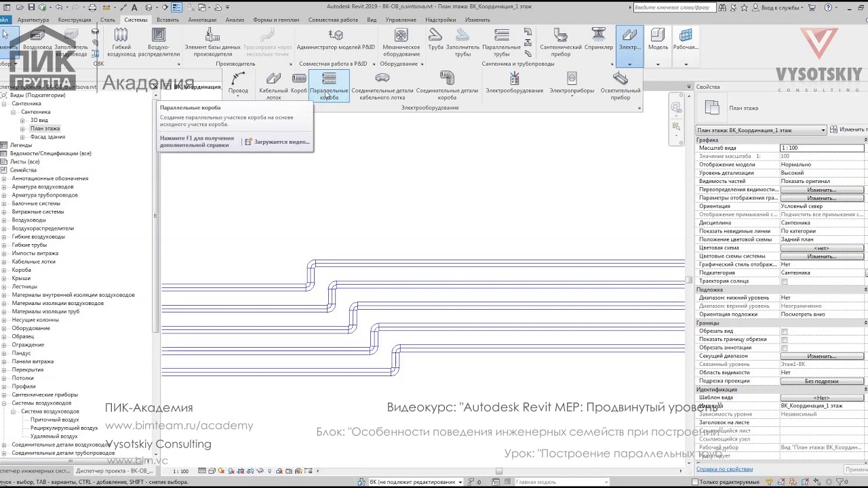The height and width of the screenshot is (488, 868).
Task: Click Шаблон вида <Нет> button
Action: pos(822,398)
